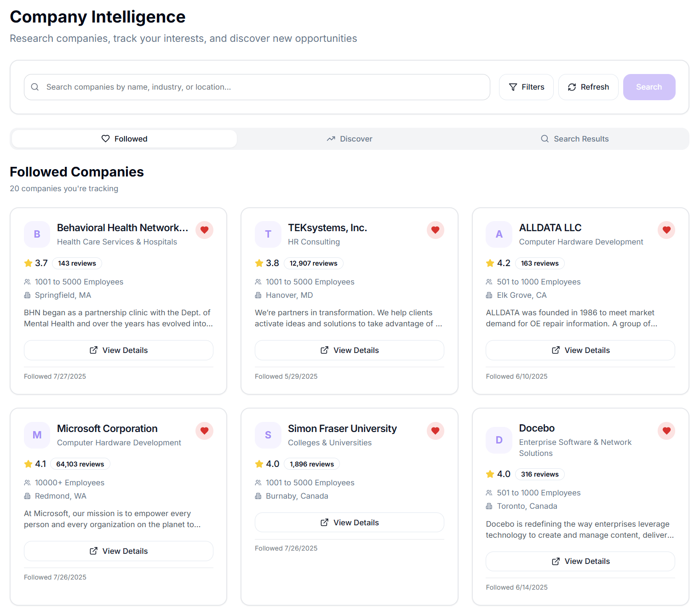Click 'Followed 7/27/2025' on Behavioral Health card

[x=55, y=376]
